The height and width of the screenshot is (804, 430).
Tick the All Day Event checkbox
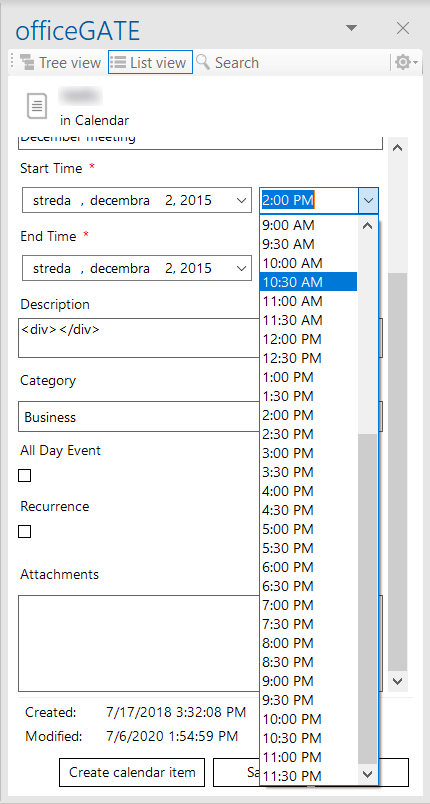(x=25, y=476)
